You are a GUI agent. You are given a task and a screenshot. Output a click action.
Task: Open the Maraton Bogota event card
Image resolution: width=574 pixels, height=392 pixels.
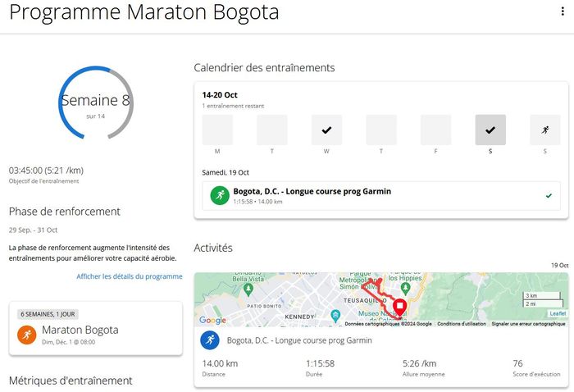click(96, 329)
